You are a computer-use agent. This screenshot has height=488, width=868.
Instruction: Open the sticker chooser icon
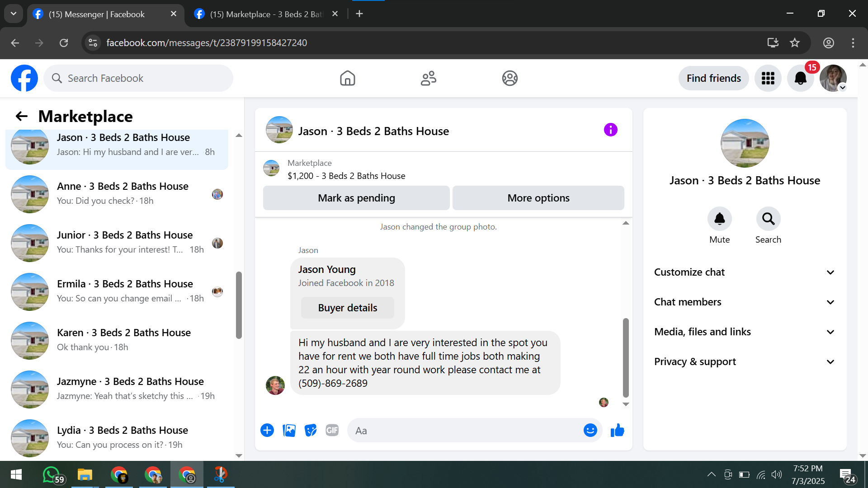point(311,431)
